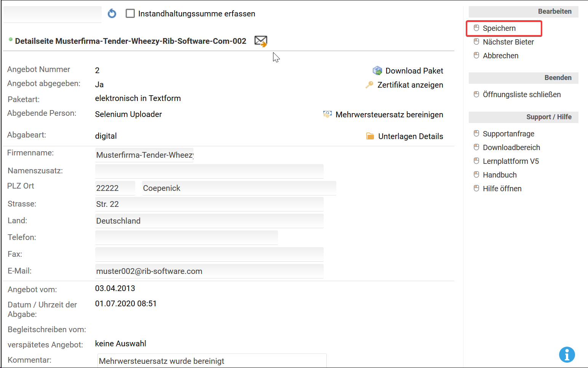Open Supportanfrage
The width and height of the screenshot is (588, 368).
point(508,134)
